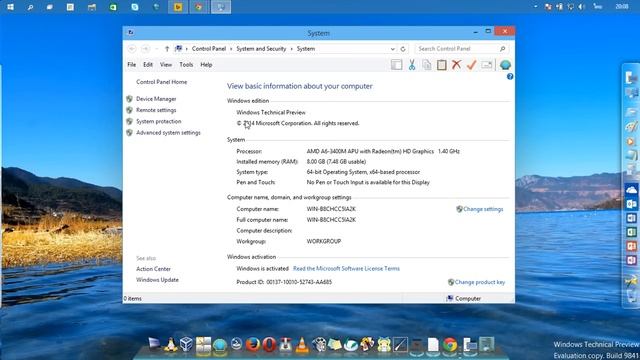640x360 pixels.
Task: Open System protection link
Action: (159, 122)
